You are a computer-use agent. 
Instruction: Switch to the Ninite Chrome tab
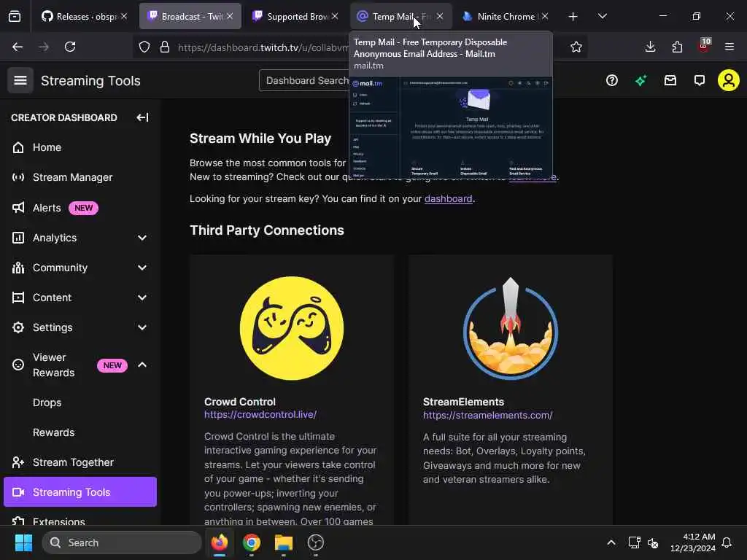[506, 17]
